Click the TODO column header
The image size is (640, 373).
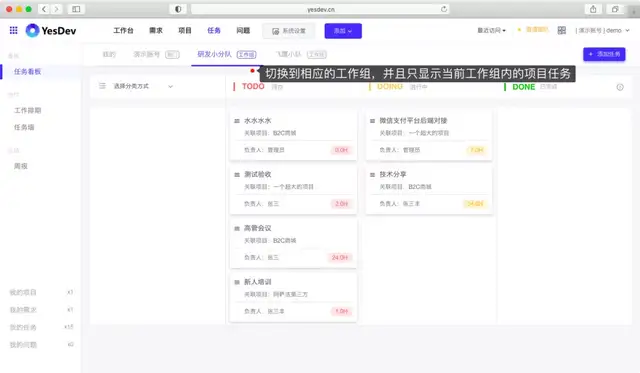[253, 87]
